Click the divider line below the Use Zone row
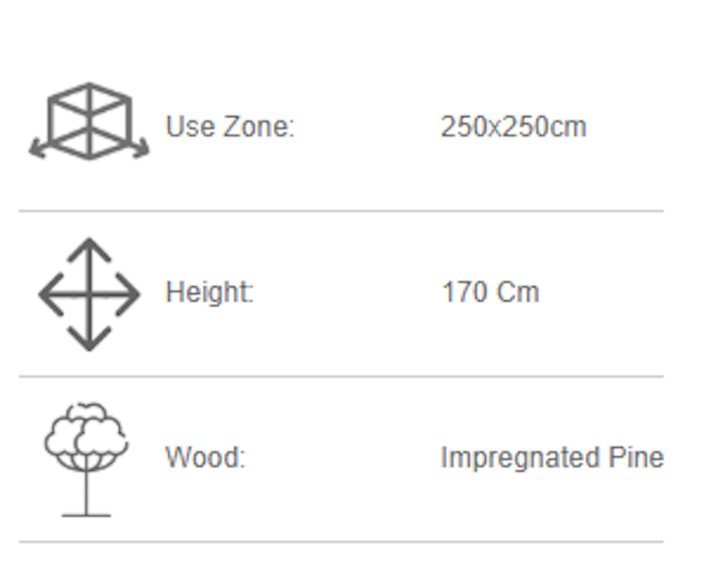 coord(341,211)
